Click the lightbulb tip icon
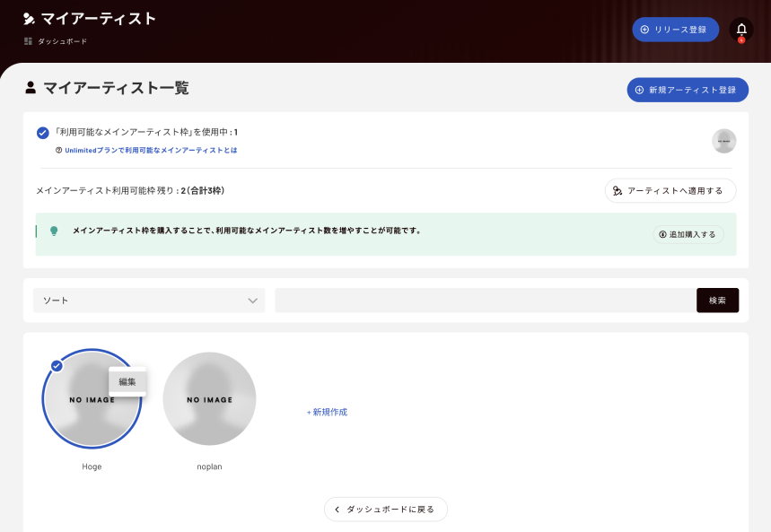This screenshot has width=771, height=532. (x=54, y=231)
